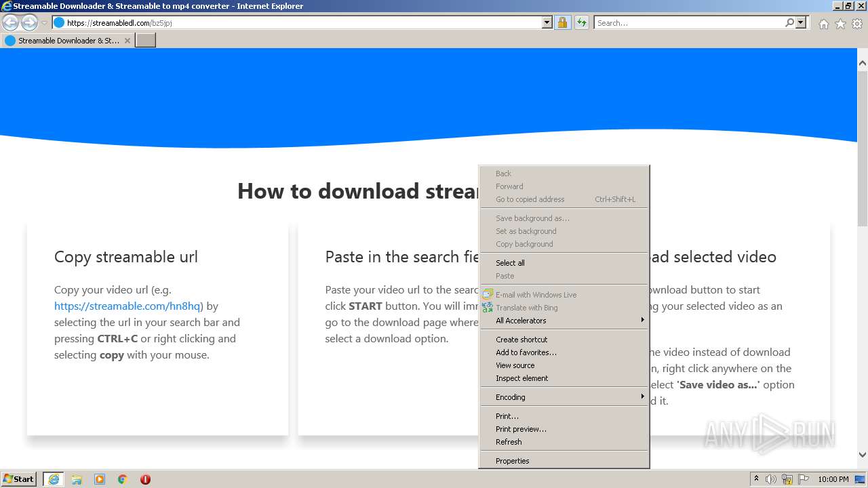
Task: Click Translate with Bing icon entry
Action: click(564, 308)
